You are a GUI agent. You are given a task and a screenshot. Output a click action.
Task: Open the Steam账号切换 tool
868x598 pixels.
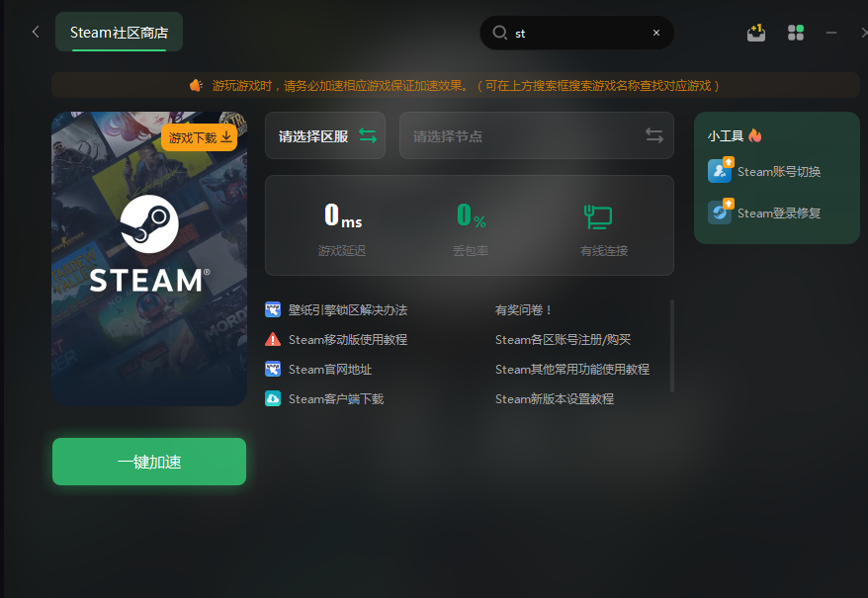[764, 172]
